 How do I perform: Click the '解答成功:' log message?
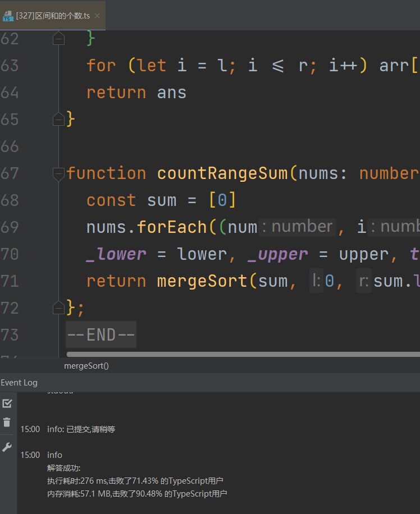point(63,468)
